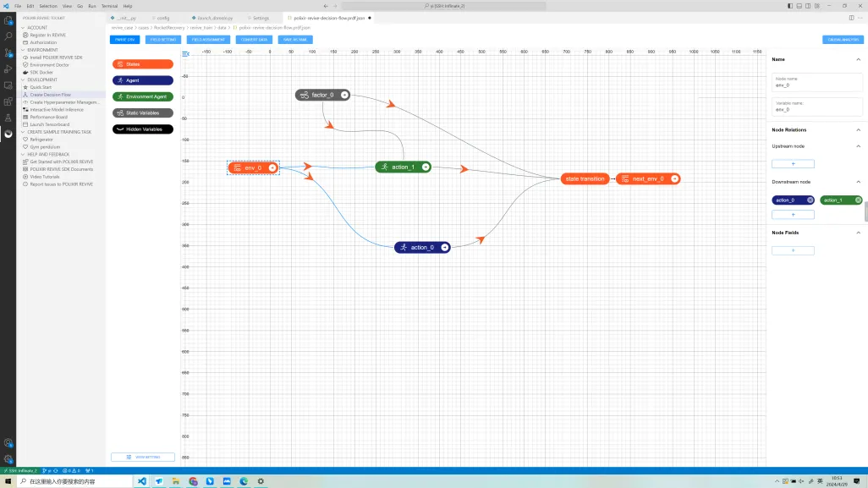Click the PARSE CSV button
Viewport: 868px width, 488px height.
tap(124, 39)
